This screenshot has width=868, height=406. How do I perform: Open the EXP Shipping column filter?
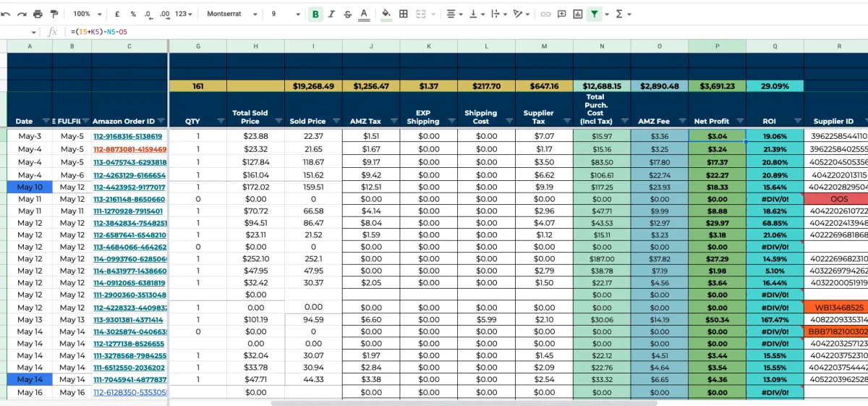click(451, 121)
